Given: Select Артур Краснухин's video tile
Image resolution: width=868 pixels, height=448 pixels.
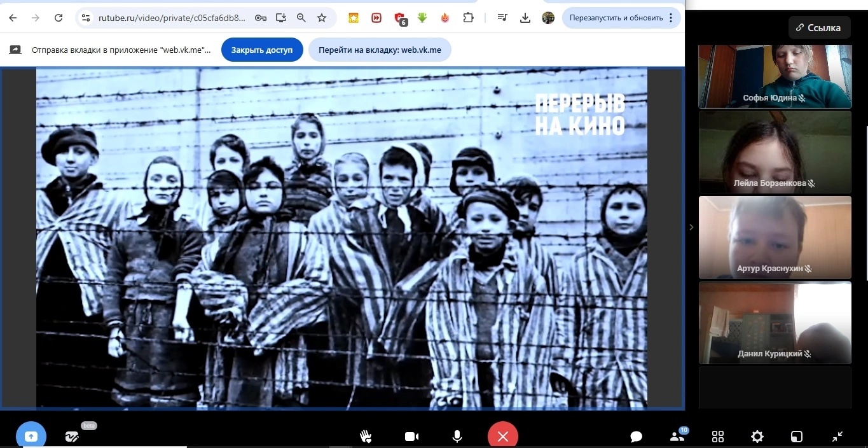Looking at the screenshot, I should click(775, 237).
